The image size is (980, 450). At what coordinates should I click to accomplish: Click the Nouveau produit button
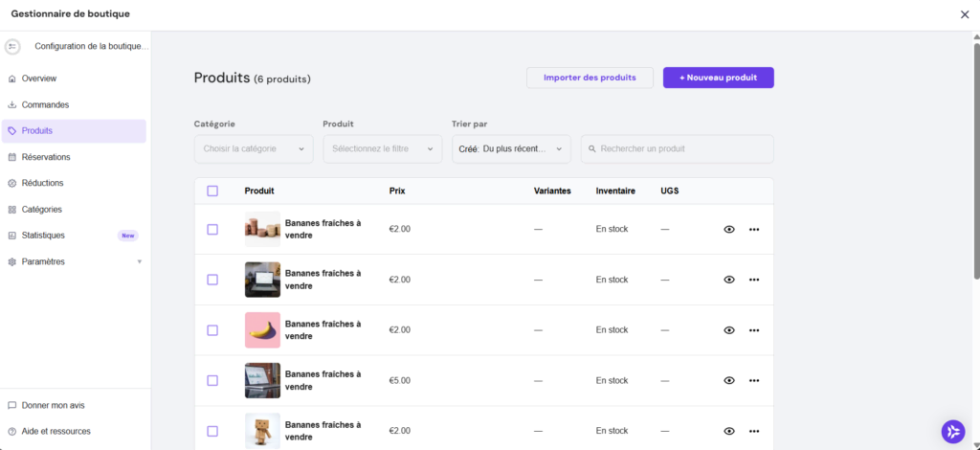coord(718,78)
